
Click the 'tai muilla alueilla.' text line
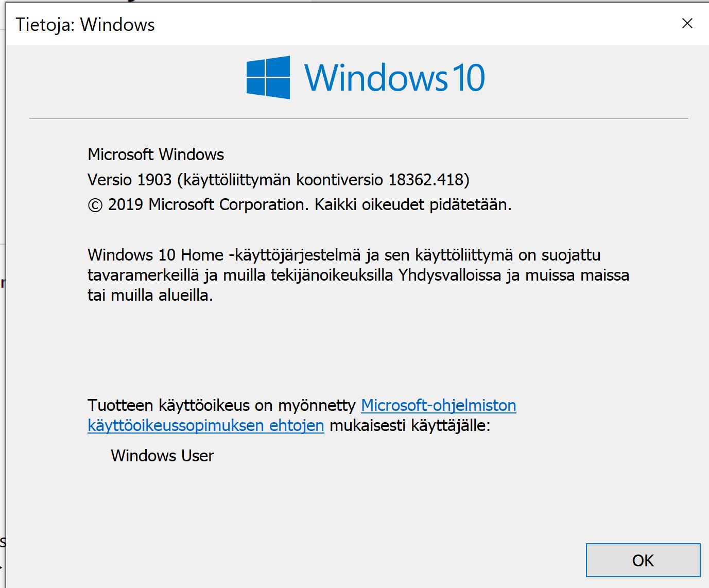click(x=150, y=295)
